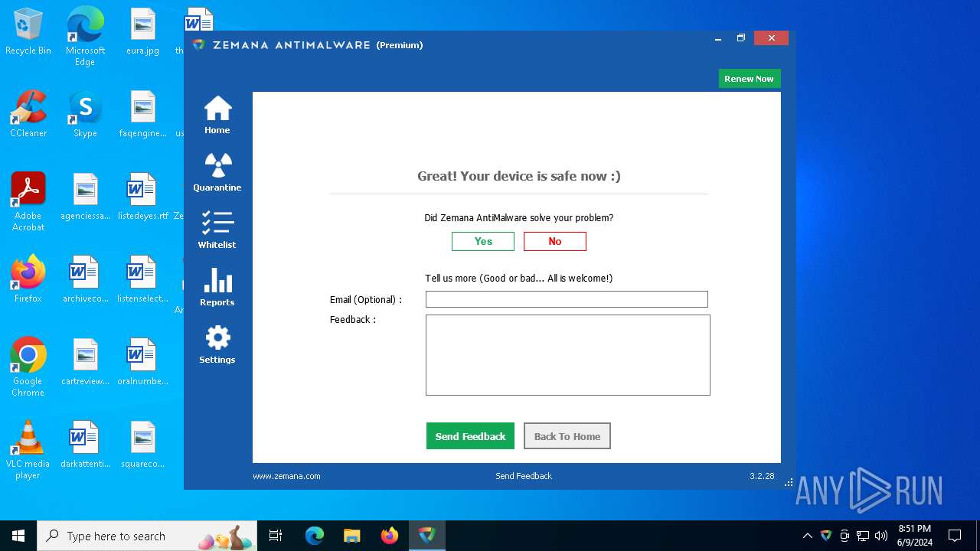Click Renew Now button
The image size is (980, 551).
pos(749,79)
